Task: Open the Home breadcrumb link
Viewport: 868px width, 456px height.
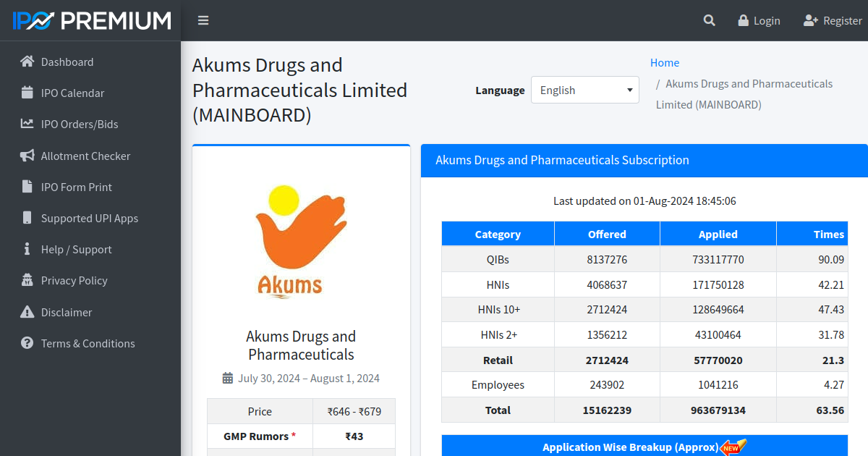Action: tap(664, 62)
